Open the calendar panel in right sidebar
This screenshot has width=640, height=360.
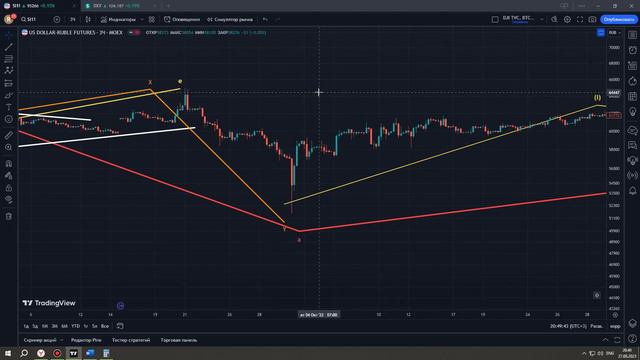[x=632, y=96]
